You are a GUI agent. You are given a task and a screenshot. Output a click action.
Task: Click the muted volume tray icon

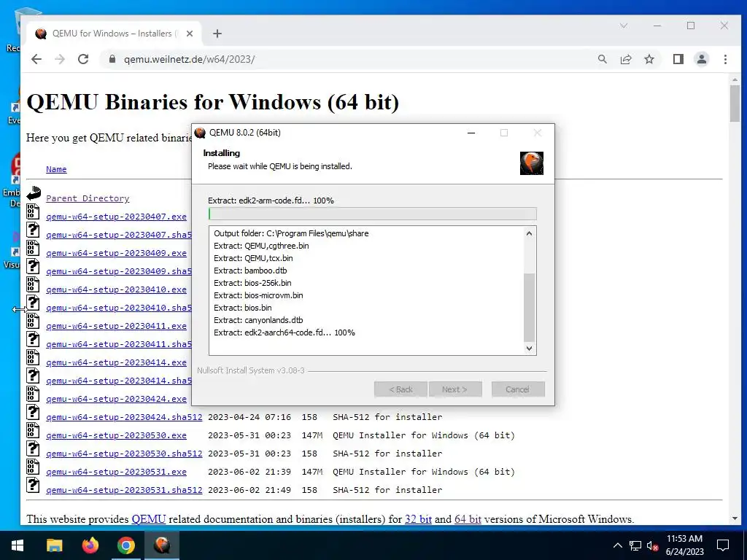653,545
